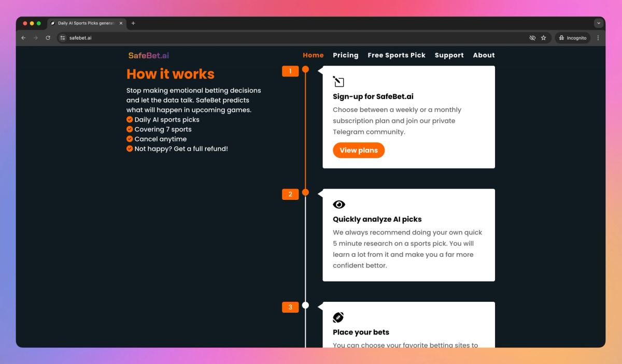Click checkmark beside Not happy refund line

pyautogui.click(x=130, y=149)
